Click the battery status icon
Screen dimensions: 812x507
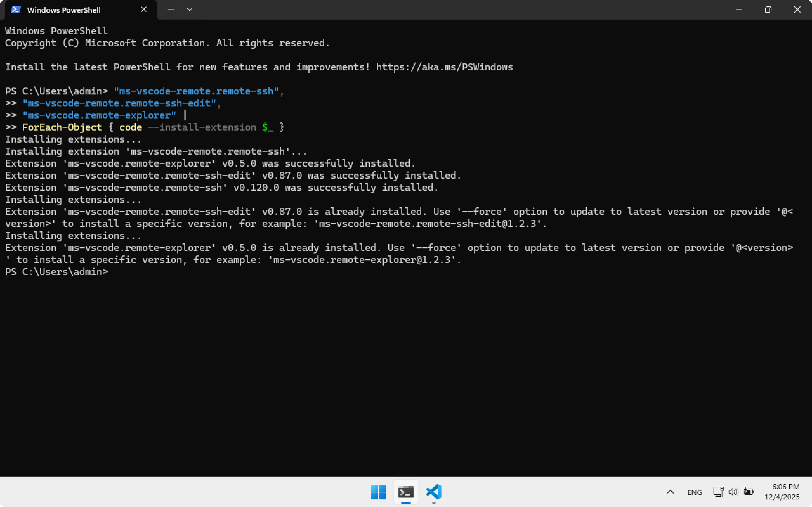point(749,491)
